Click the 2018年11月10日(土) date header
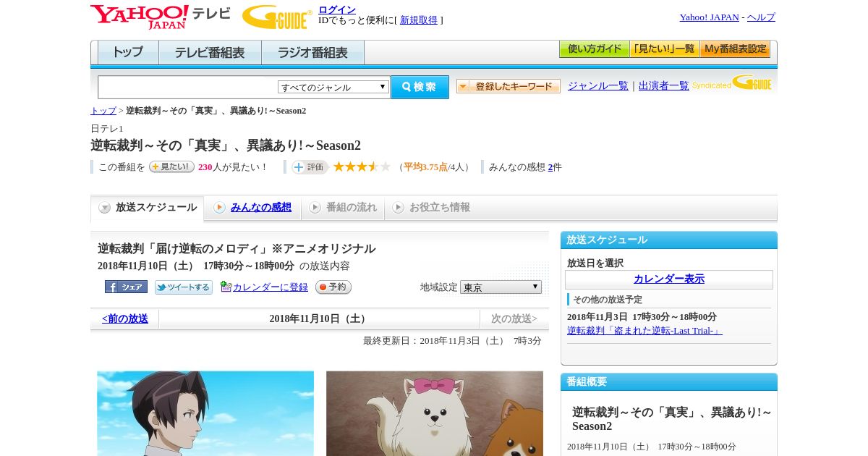 point(319,318)
